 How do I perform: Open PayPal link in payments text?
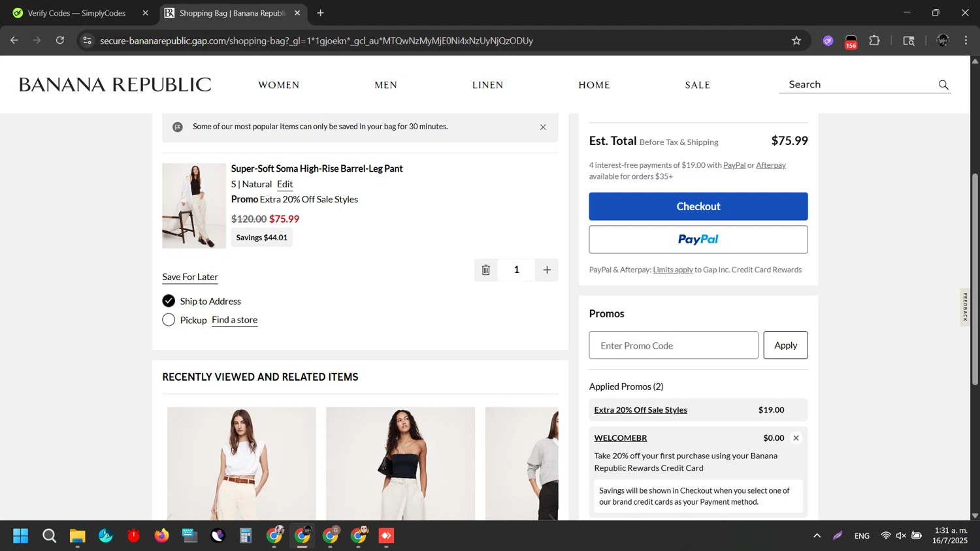[x=734, y=165]
